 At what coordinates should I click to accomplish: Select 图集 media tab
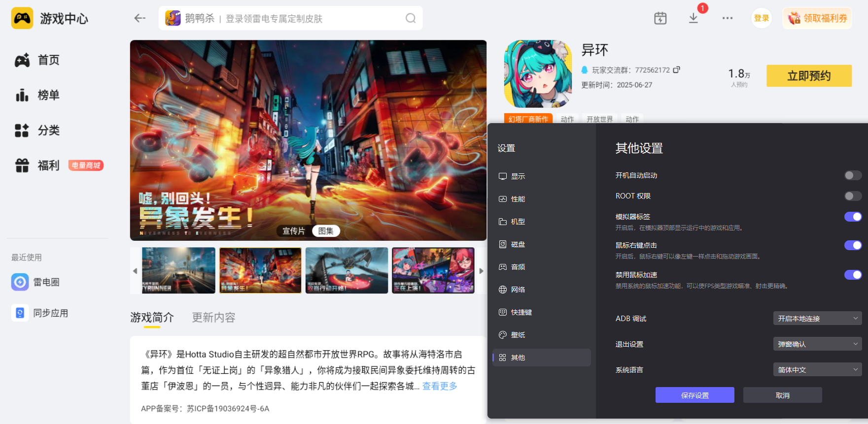tap(326, 231)
